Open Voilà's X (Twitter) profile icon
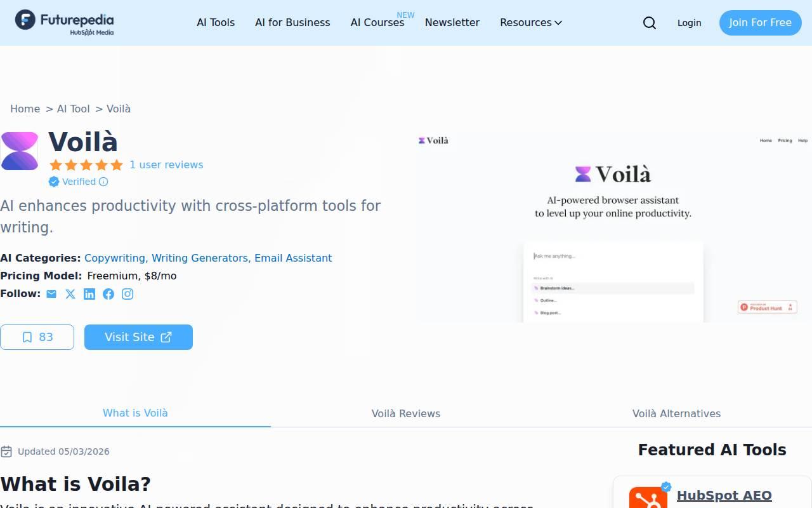Viewport: 812px width, 508px height. [70, 294]
